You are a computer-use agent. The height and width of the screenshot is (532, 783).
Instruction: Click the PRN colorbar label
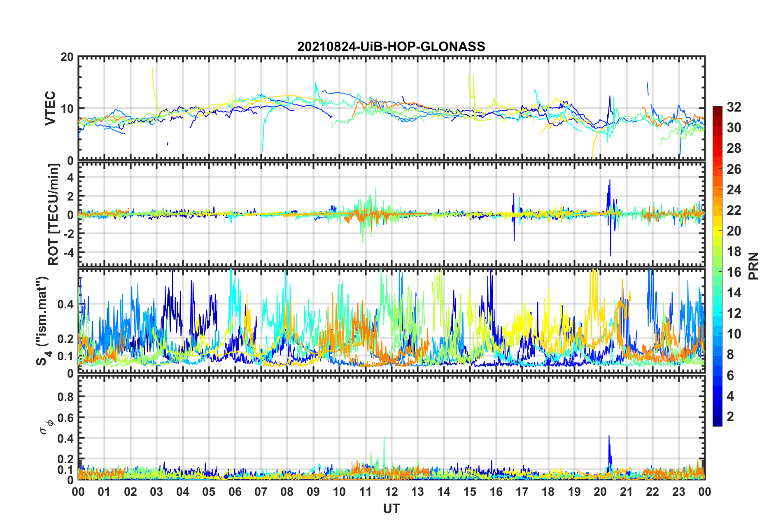click(754, 266)
